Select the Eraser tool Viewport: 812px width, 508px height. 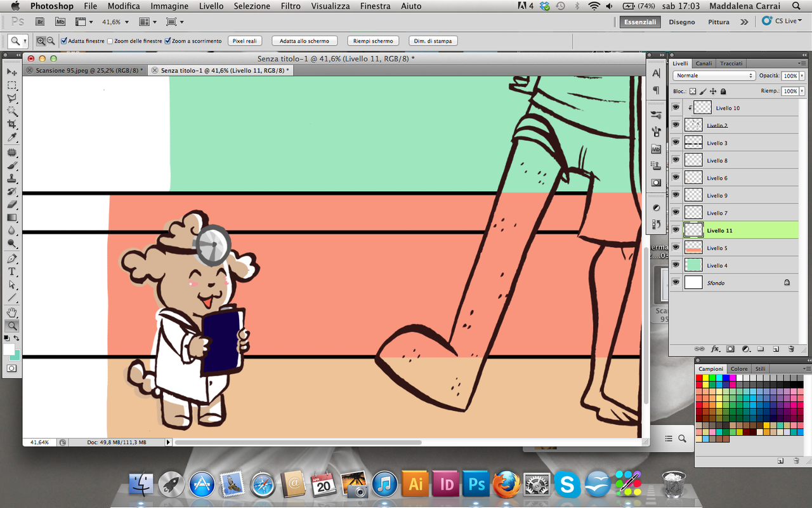point(12,204)
